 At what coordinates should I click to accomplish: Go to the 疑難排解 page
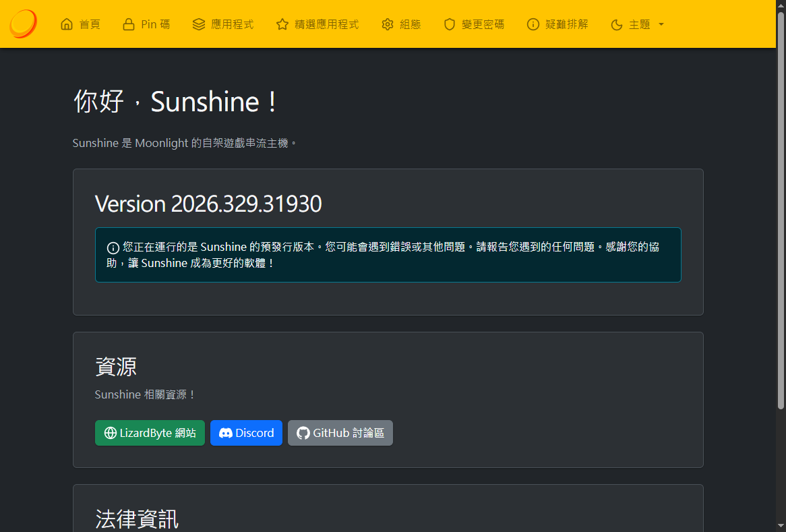(557, 24)
